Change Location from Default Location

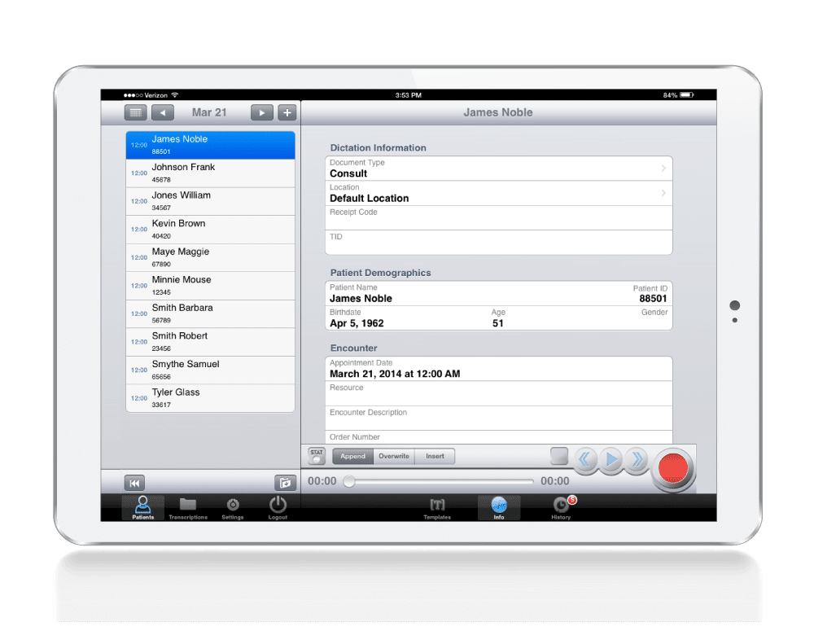click(x=498, y=194)
